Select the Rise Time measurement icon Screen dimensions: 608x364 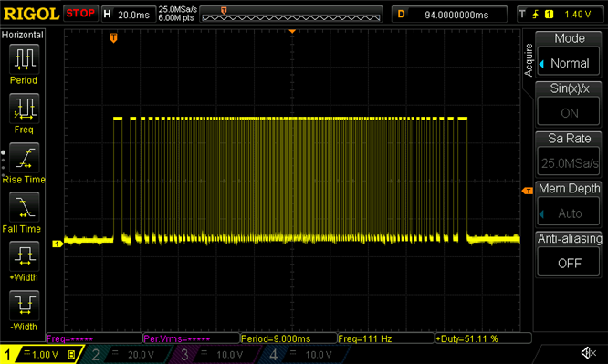click(x=24, y=158)
